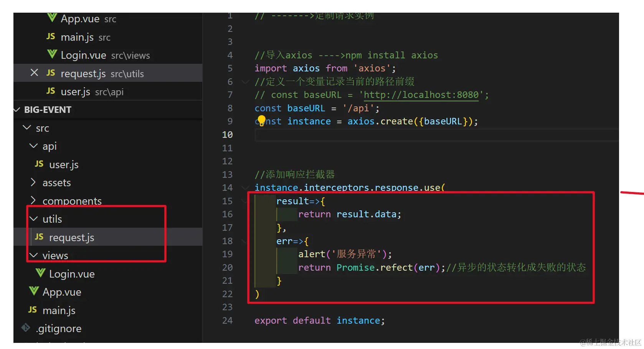Screen dimensions: 644x349
Task: Collapse the utils folder chevron
Action: point(34,219)
